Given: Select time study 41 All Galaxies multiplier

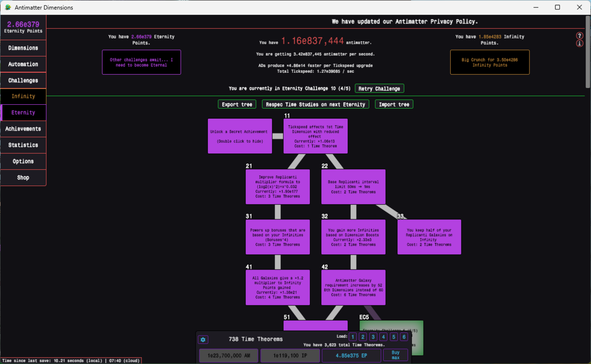Looking at the screenshot, I should (x=278, y=287).
